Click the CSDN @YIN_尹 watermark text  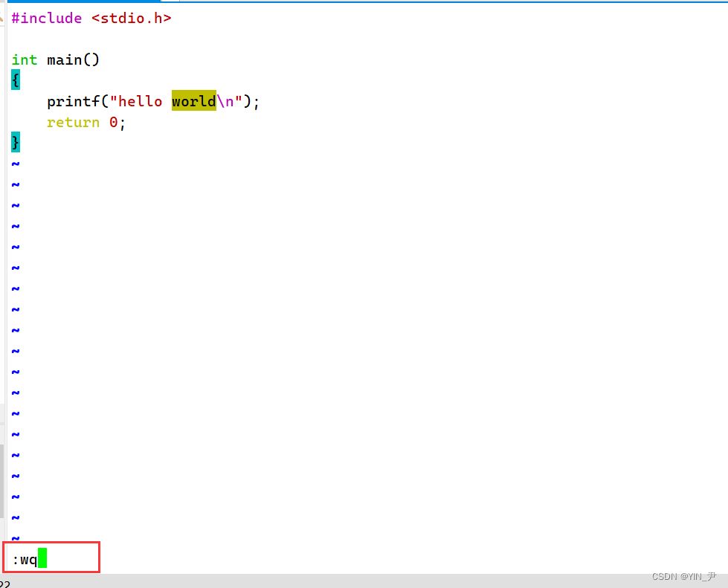[x=683, y=577]
